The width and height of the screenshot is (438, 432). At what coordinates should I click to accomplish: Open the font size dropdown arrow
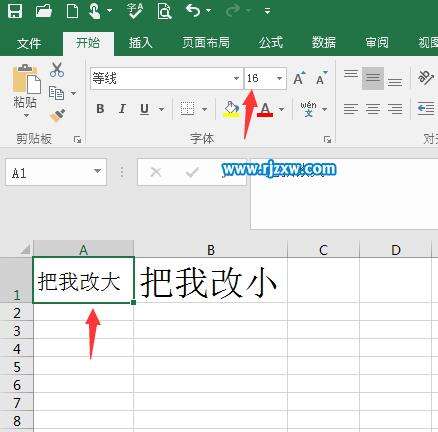click(x=279, y=79)
